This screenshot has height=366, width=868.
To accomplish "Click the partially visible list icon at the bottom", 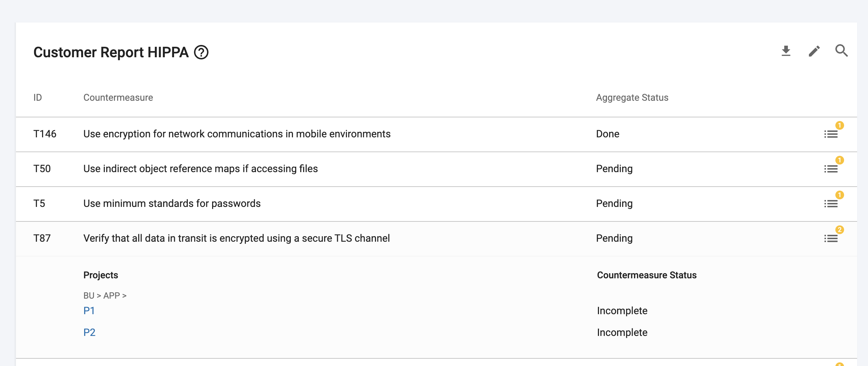I will pyautogui.click(x=831, y=364).
